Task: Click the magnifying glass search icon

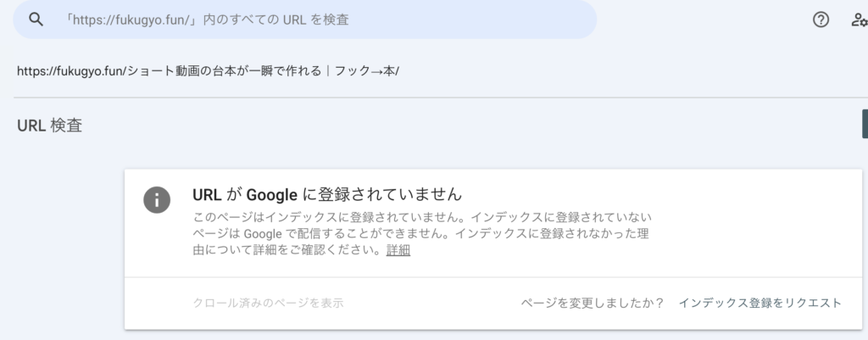Action: click(x=36, y=20)
